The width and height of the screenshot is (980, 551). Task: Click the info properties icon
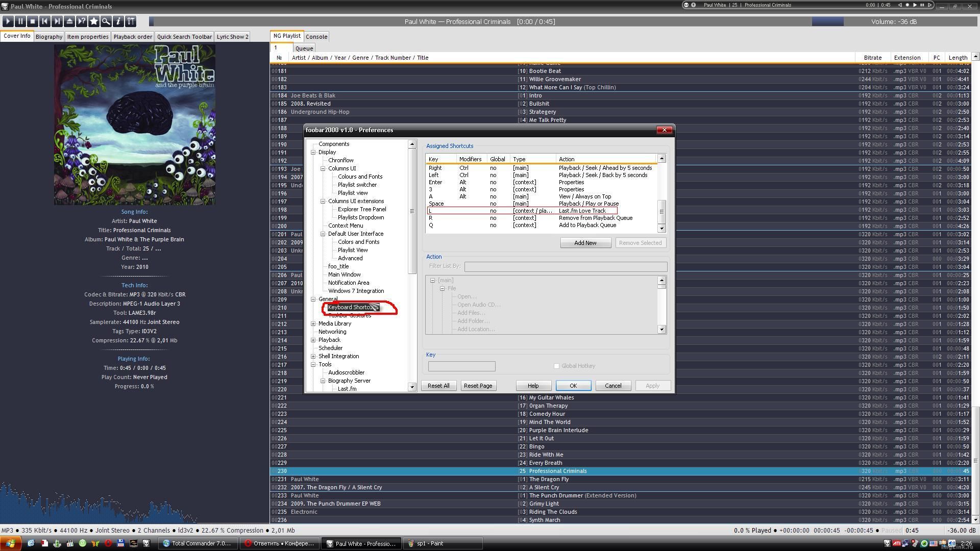(118, 21)
